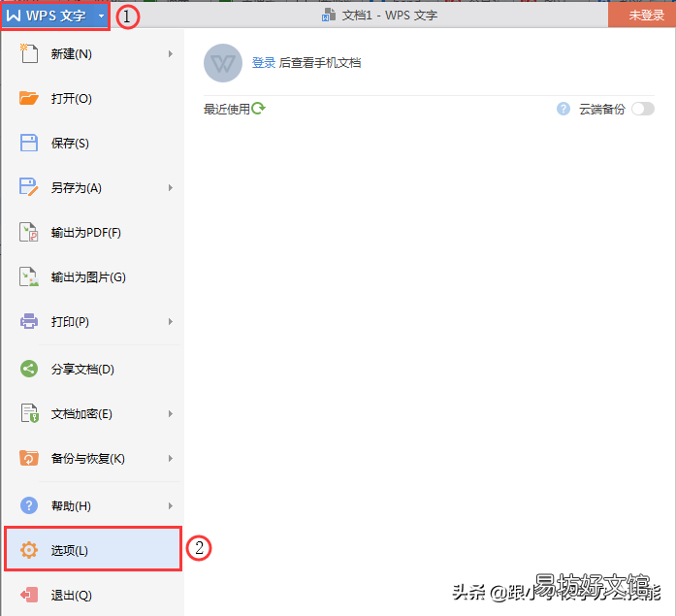This screenshot has height=616, width=676.
Task: Click the Export as image icon
Action: [x=29, y=276]
